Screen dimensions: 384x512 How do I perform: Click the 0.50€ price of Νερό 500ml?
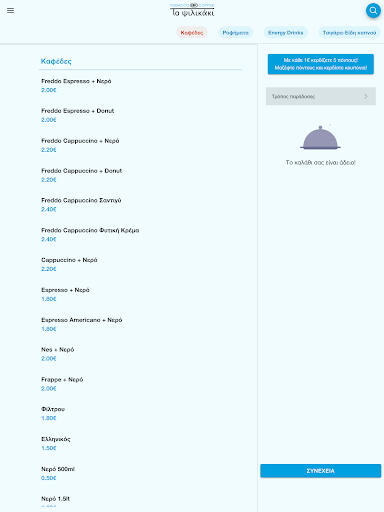(x=49, y=478)
